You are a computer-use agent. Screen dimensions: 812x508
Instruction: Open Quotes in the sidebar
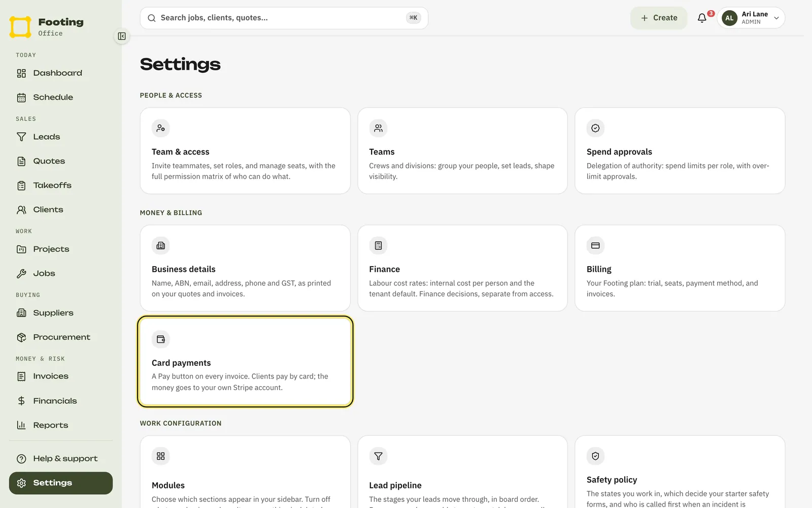point(61,161)
